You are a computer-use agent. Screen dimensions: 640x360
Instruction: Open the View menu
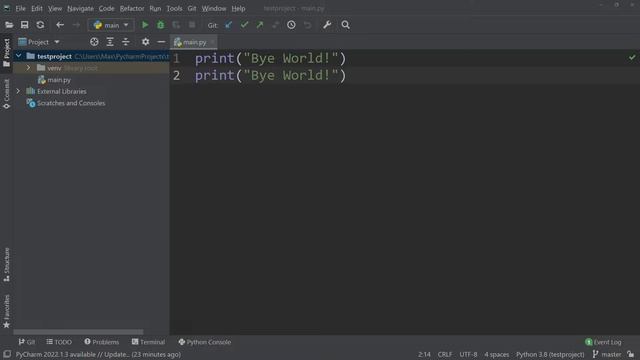(55, 8)
